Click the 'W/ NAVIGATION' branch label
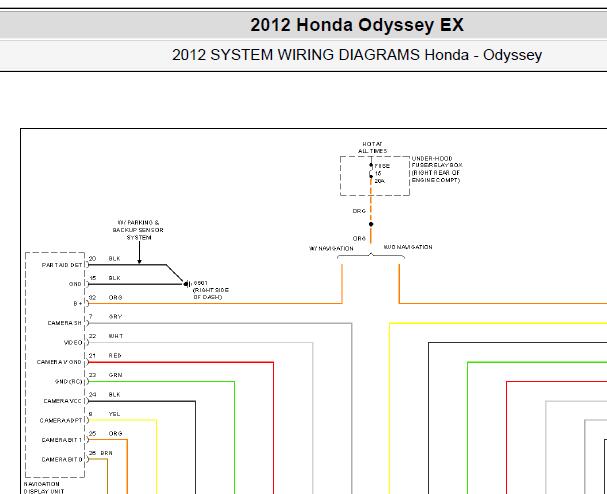Viewport: 607px width, 494px height. (x=331, y=249)
